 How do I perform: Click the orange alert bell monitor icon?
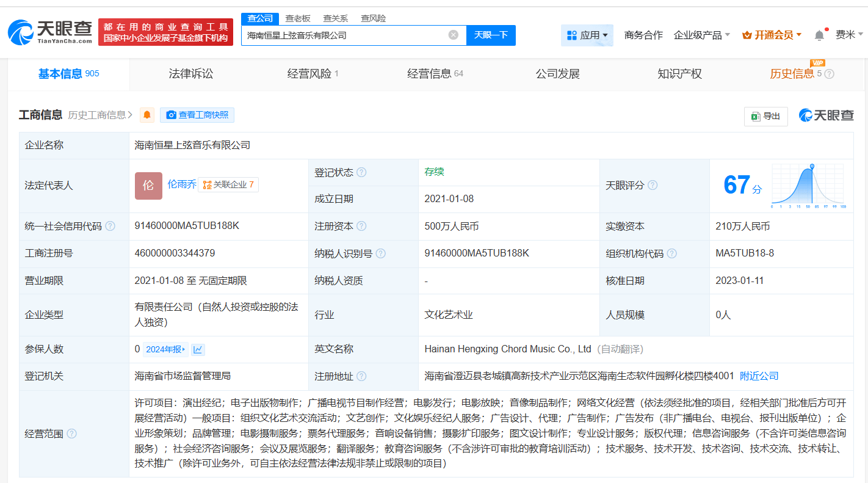pyautogui.click(x=147, y=115)
